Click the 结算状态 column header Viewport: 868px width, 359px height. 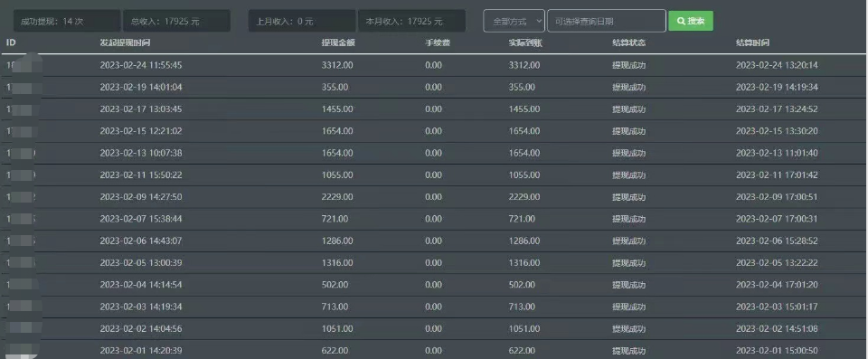click(629, 43)
